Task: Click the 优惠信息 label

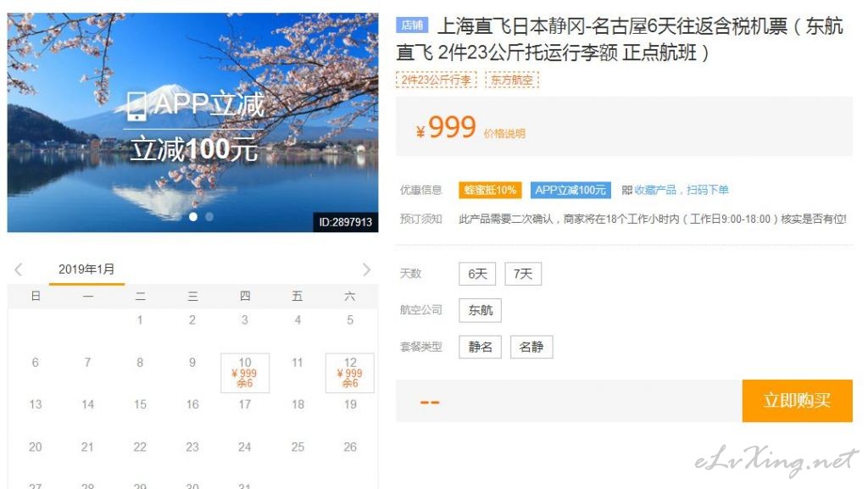Action: pyautogui.click(x=420, y=191)
